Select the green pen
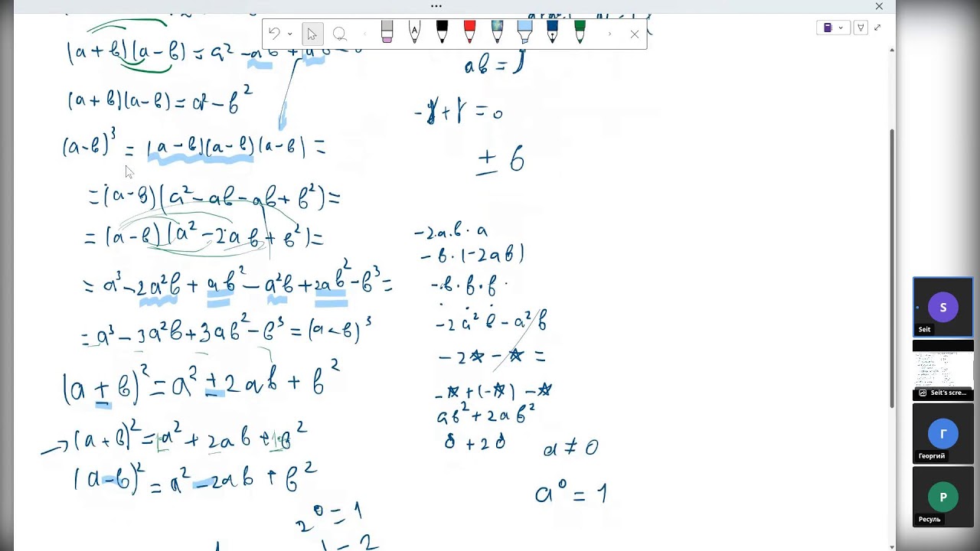The width and height of the screenshot is (980, 551). click(x=580, y=32)
